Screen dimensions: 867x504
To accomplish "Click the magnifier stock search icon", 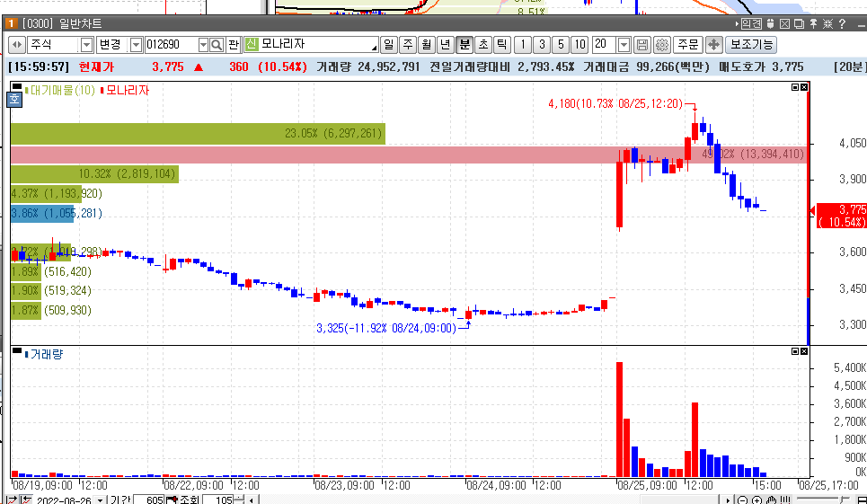I will click(217, 45).
